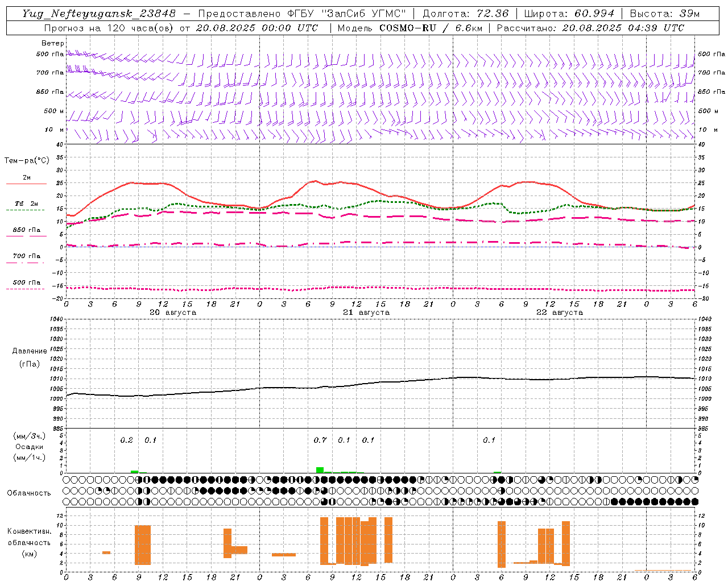Select the '20 августа' date label
The image size is (728, 582).
tap(173, 313)
